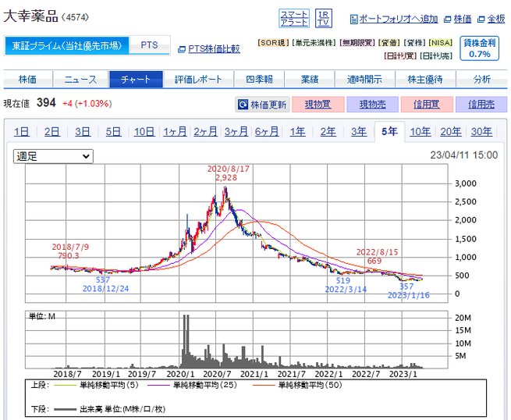
Task: Switch chart period to 20年
Action: pyautogui.click(x=451, y=132)
